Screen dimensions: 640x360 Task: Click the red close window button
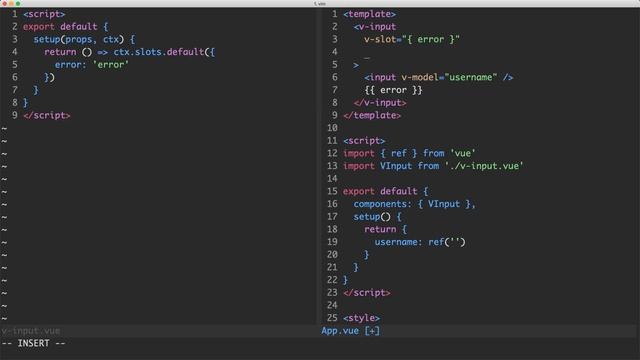(5, 3)
